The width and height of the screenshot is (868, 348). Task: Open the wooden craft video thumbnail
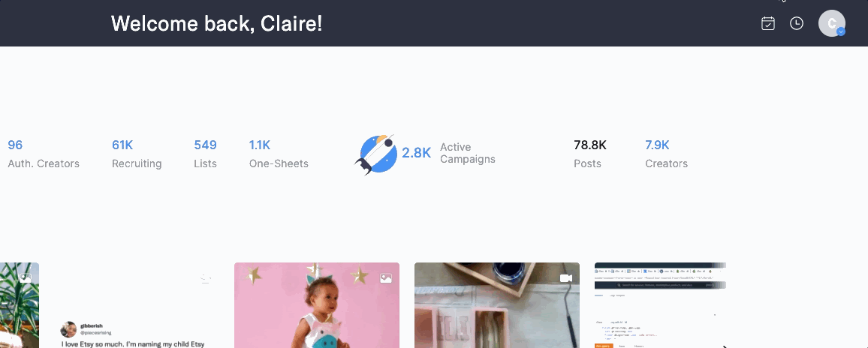coord(497,305)
